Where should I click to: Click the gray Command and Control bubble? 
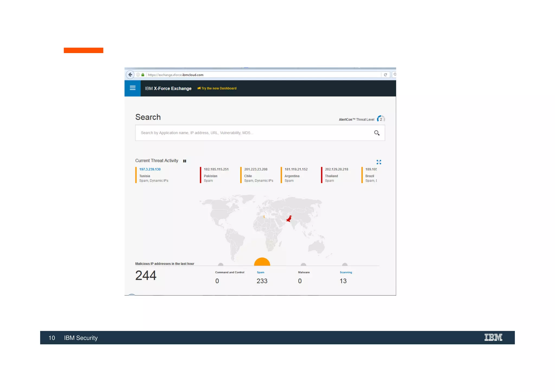pos(221,264)
